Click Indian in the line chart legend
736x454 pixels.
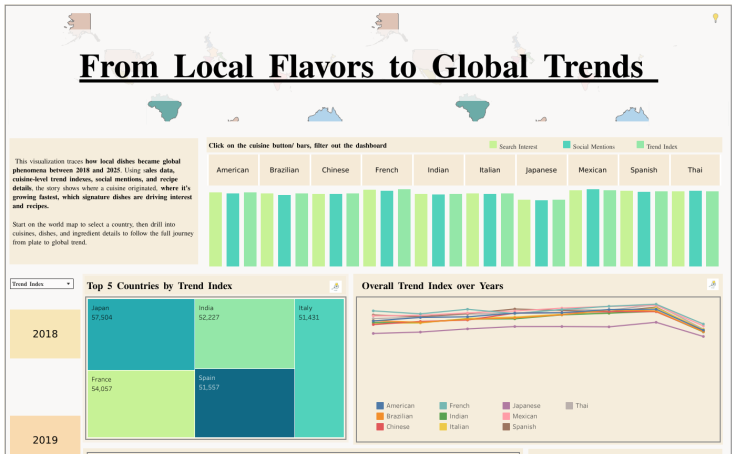pyautogui.click(x=454, y=416)
